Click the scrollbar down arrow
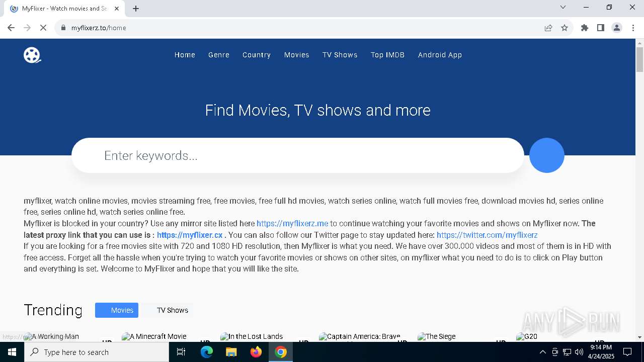The width and height of the screenshot is (644, 362). (639, 337)
